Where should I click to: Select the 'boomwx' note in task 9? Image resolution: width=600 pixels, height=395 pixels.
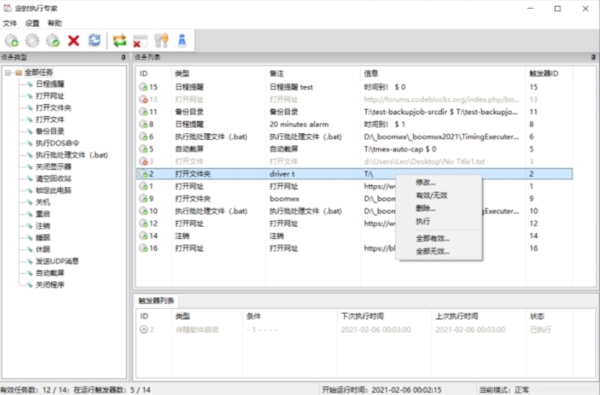click(284, 199)
